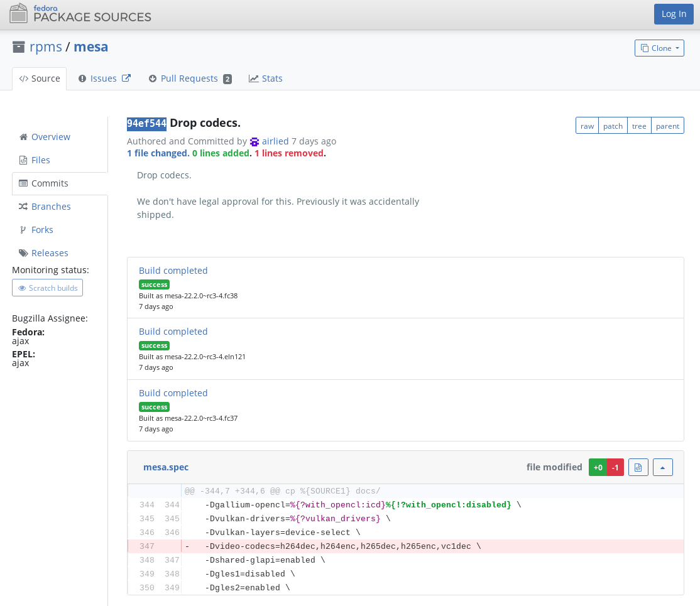Collapse the mesa.spec diff with the arrow button
This screenshot has width=700, height=606.
662,467
